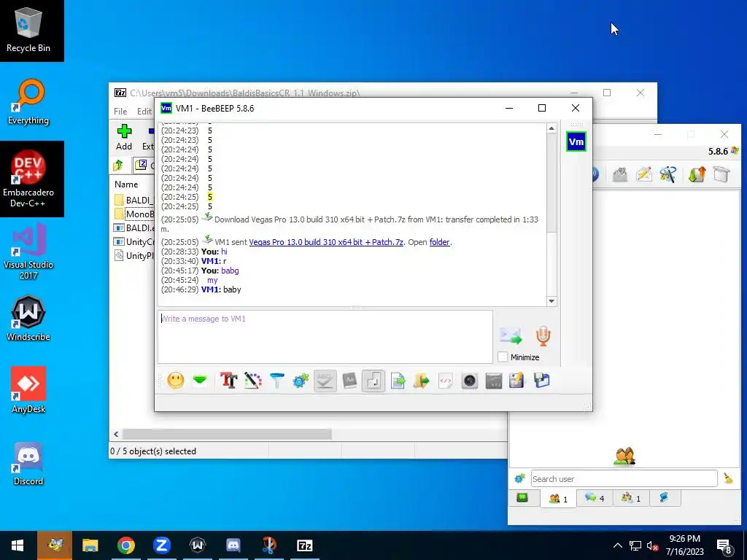Click the trash bin icon in BeeBEEP toolbar
This screenshot has width=747, height=560.
(721, 174)
